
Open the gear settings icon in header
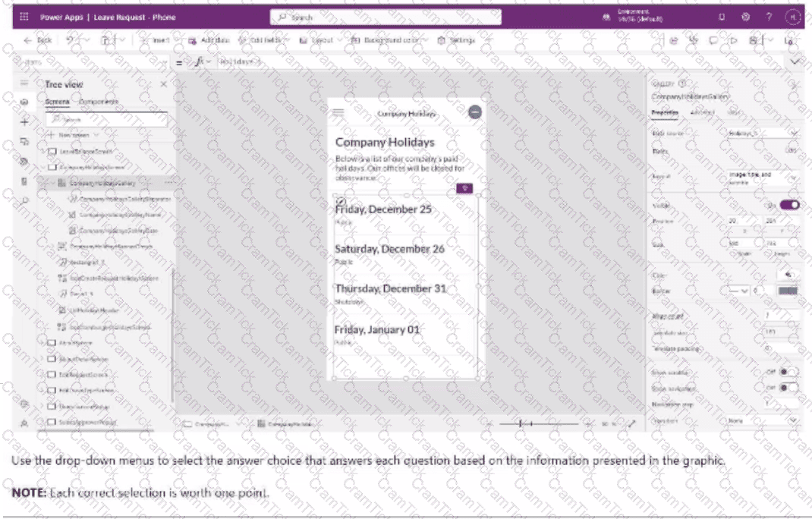[x=745, y=17]
